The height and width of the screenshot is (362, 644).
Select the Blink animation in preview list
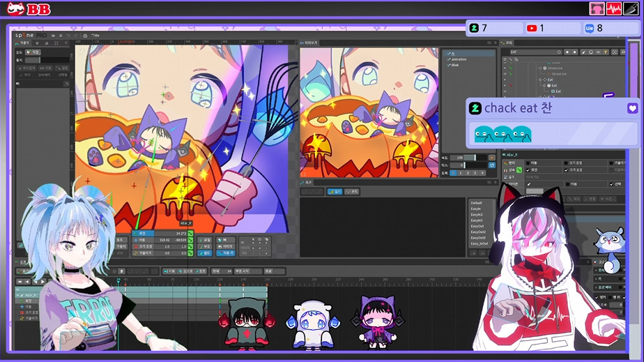coord(455,65)
